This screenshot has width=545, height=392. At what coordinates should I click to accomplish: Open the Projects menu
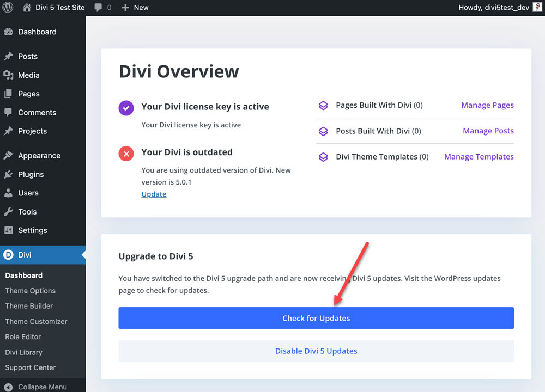[43, 131]
